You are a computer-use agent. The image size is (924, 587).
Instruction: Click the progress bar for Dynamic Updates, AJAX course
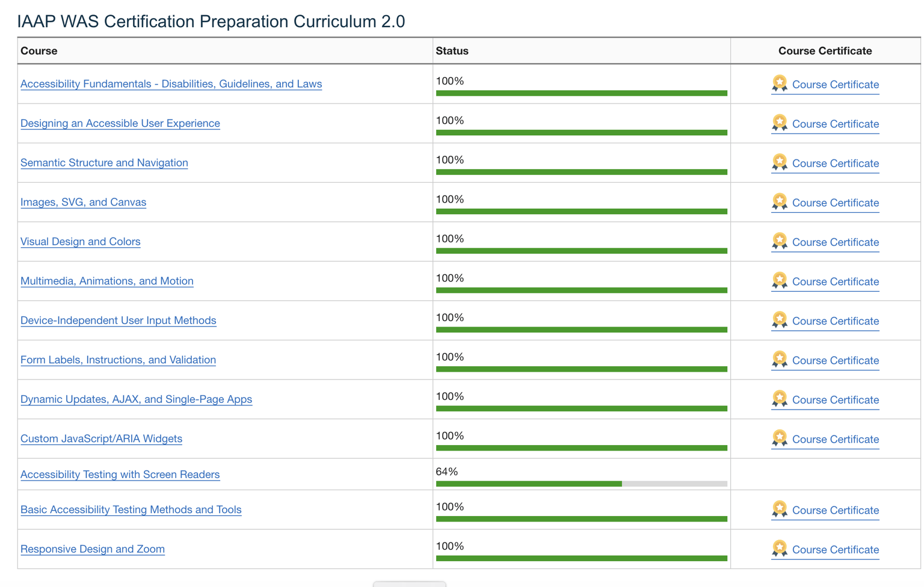click(x=582, y=408)
